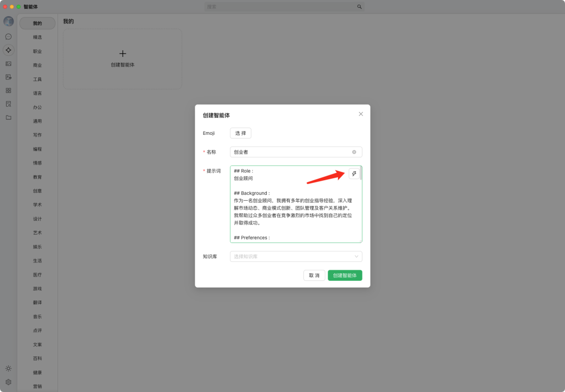The height and width of the screenshot is (392, 565).
Task: Clear the 名称 field using the circle-x icon
Action: tap(354, 152)
